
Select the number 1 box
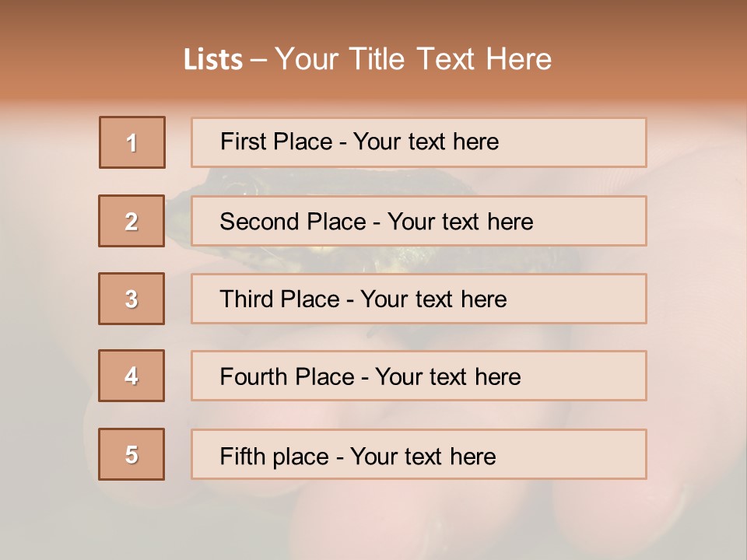[x=132, y=142]
